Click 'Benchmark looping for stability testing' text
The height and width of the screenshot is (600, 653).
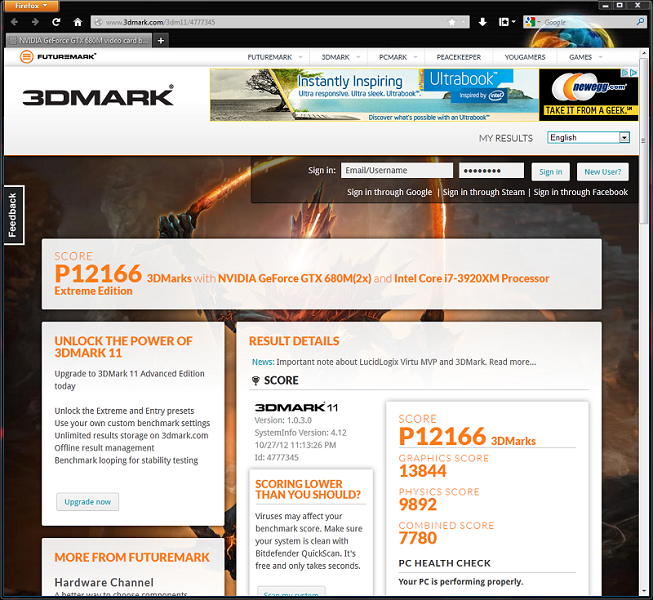tap(126, 461)
